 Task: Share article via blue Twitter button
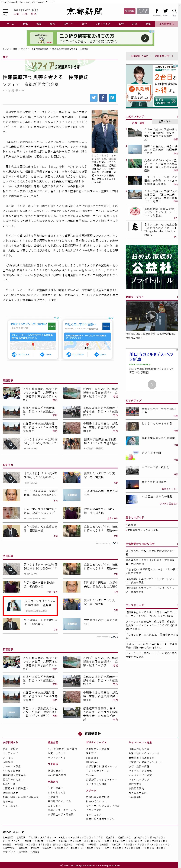coord(94,98)
